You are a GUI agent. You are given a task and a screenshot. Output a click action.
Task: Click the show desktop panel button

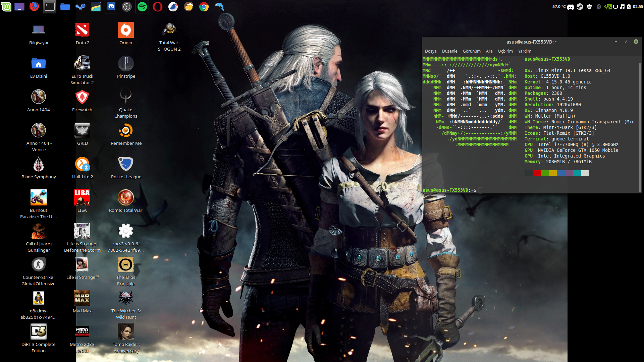tap(19, 6)
